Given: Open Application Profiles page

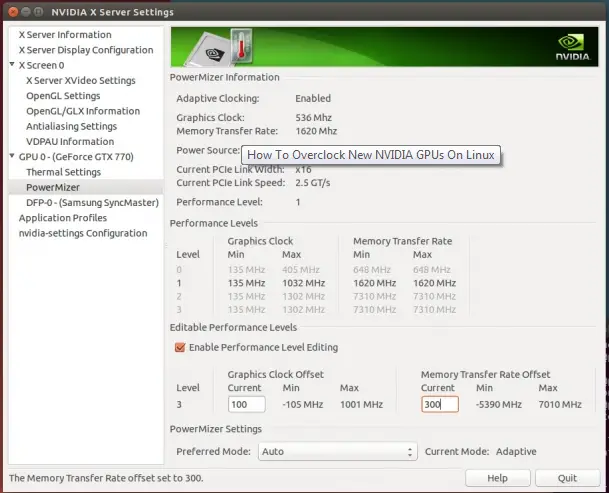Looking at the screenshot, I should tap(63, 218).
